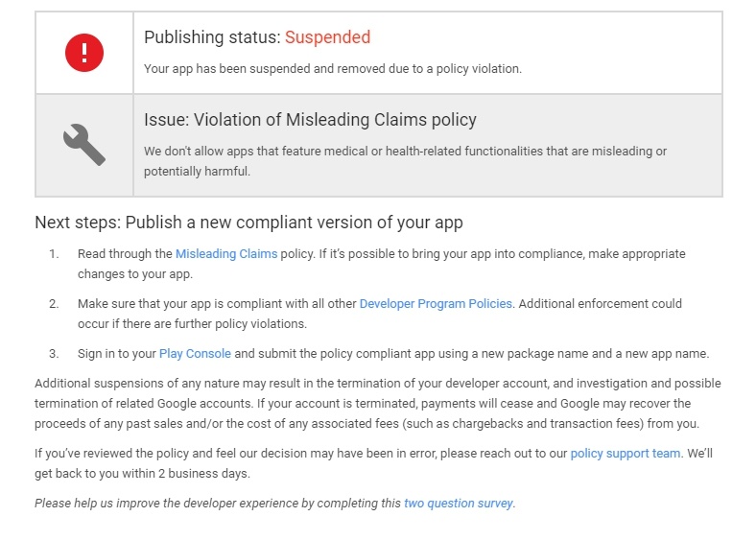Open the Misleading Claims policy link
This screenshot has height=540, width=756.
[x=226, y=254]
